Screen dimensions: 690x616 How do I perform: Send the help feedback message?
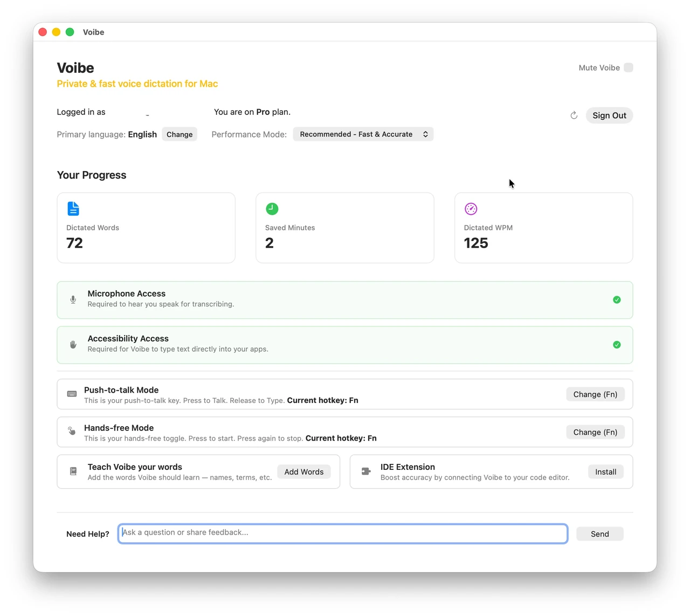[600, 534]
